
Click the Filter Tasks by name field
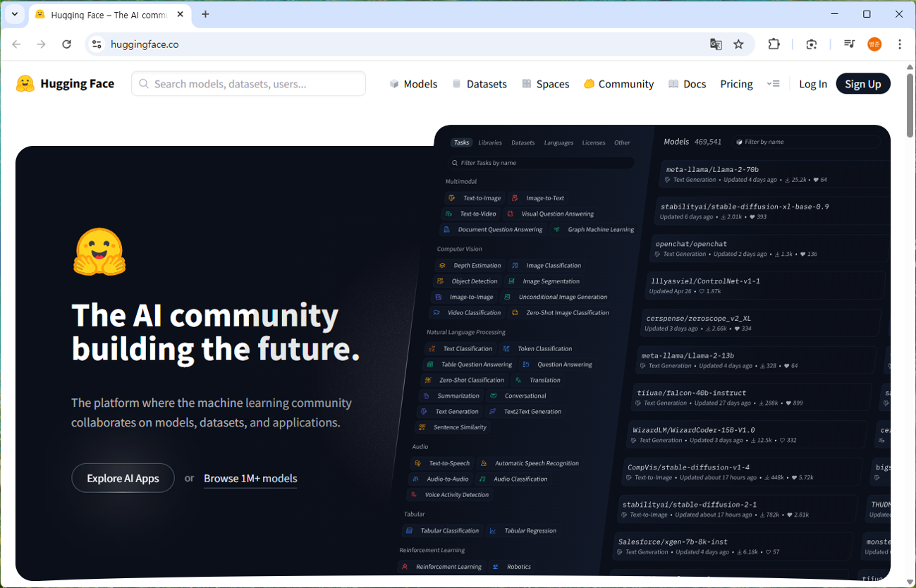pyautogui.click(x=541, y=163)
